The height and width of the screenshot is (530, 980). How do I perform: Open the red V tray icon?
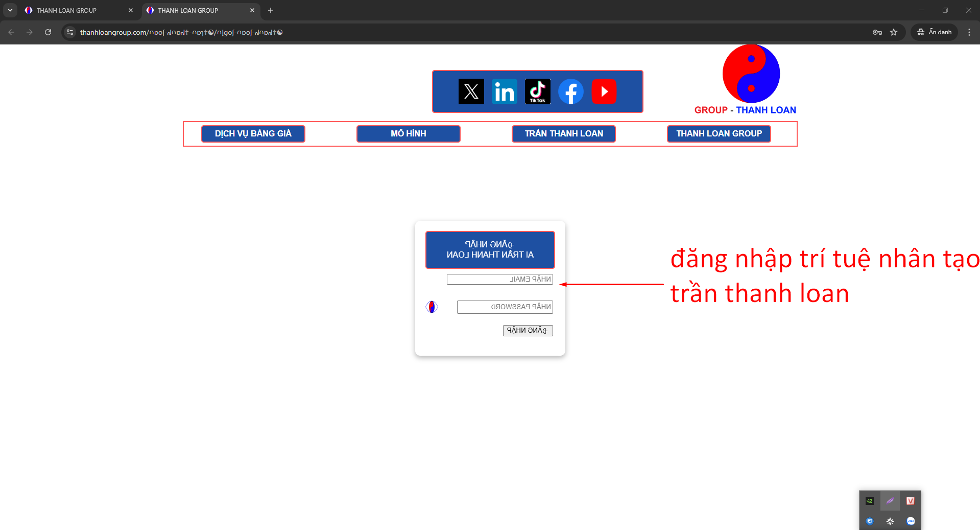tap(911, 501)
